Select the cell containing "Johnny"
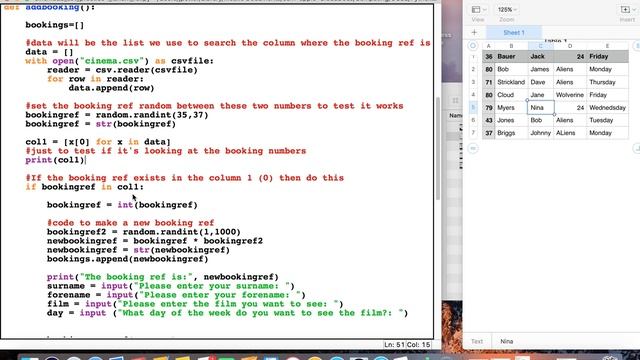 click(x=541, y=133)
